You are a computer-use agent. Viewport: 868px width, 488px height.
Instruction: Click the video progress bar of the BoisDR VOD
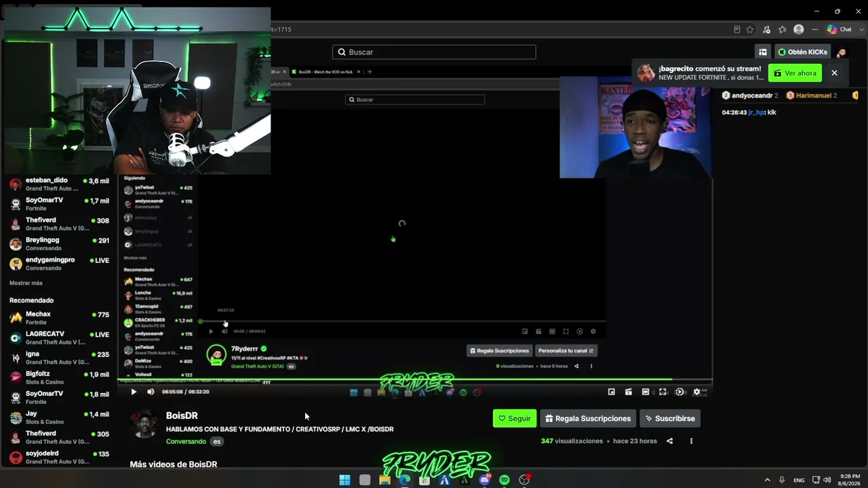click(x=415, y=380)
